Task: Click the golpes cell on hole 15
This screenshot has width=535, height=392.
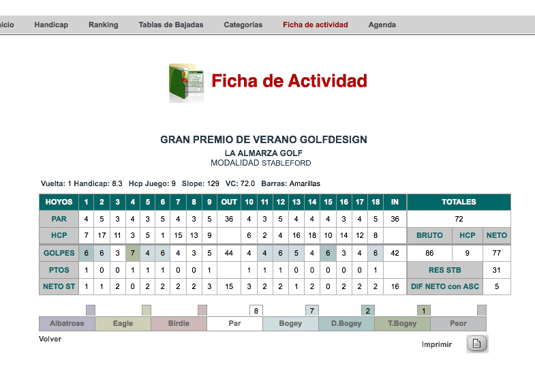Action: pyautogui.click(x=328, y=253)
